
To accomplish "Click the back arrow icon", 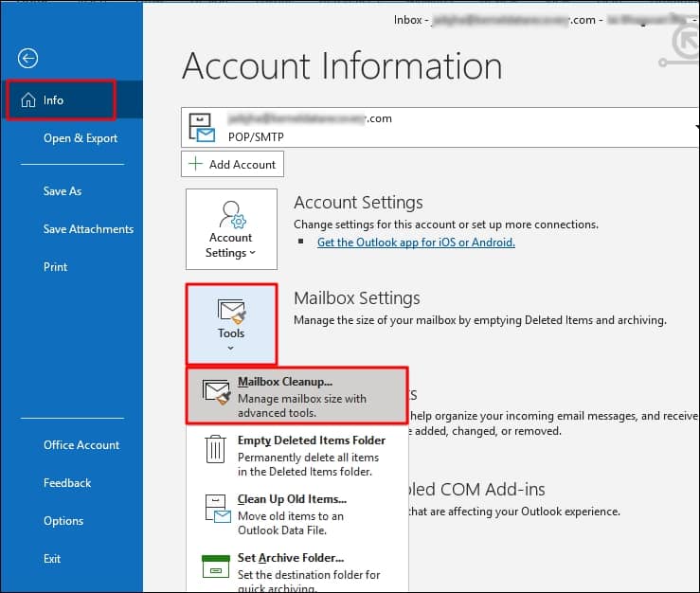I will pyautogui.click(x=27, y=58).
